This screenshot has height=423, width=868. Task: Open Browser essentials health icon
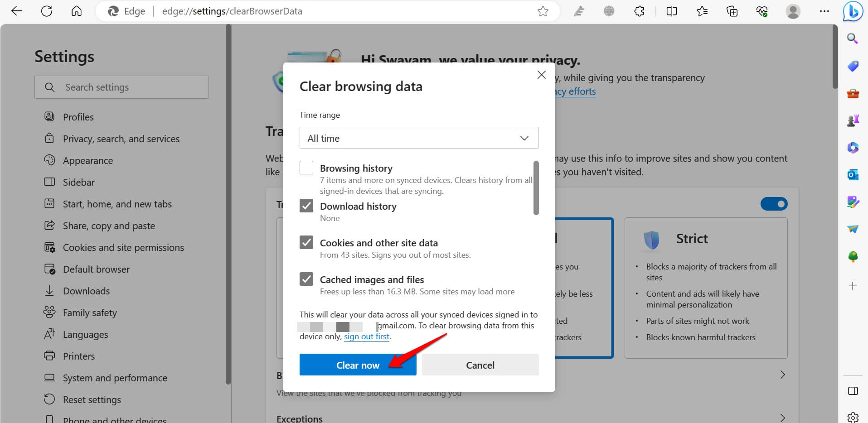(761, 11)
